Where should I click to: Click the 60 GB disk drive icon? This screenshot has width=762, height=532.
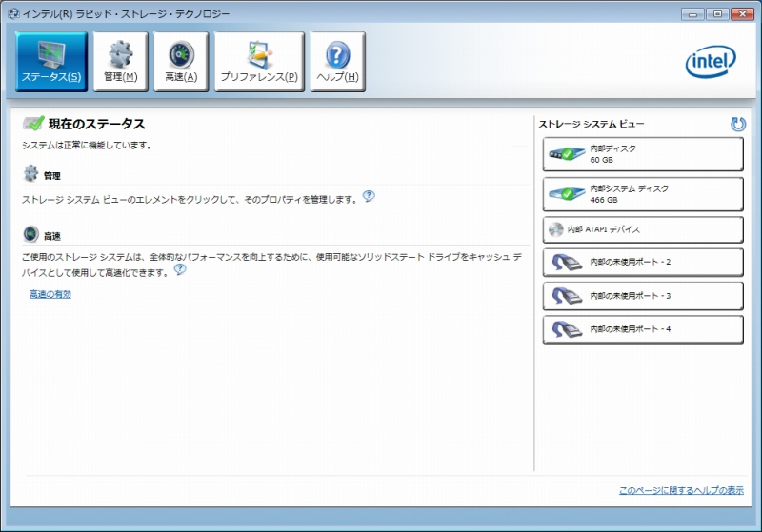click(x=567, y=154)
